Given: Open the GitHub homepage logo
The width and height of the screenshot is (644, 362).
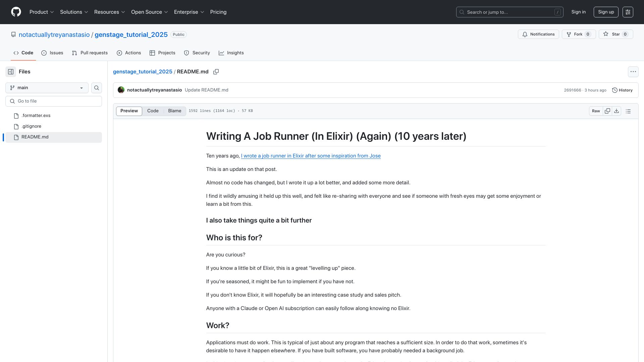Looking at the screenshot, I should click(16, 12).
